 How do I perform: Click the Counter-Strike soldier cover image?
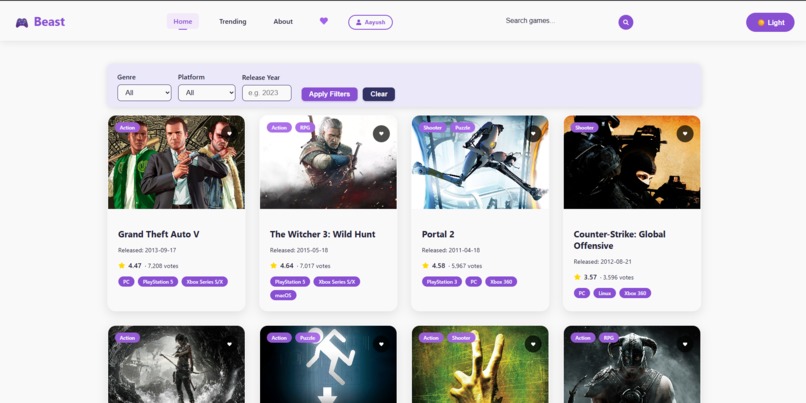pos(632,162)
